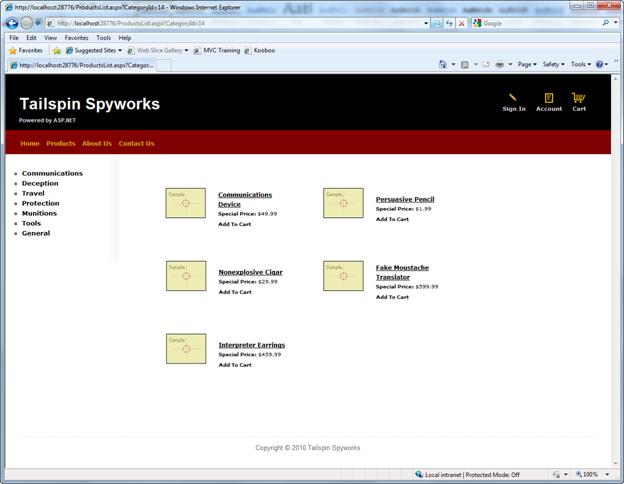Click the Sign In pencil icon
The image size is (624, 484).
pos(513,97)
